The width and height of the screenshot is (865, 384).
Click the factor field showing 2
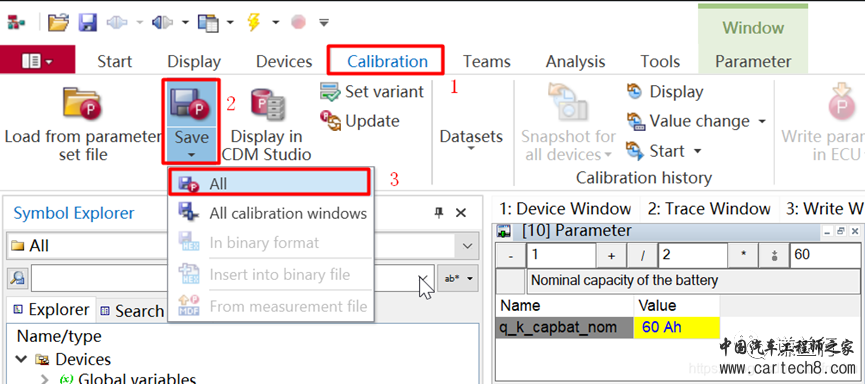693,256
